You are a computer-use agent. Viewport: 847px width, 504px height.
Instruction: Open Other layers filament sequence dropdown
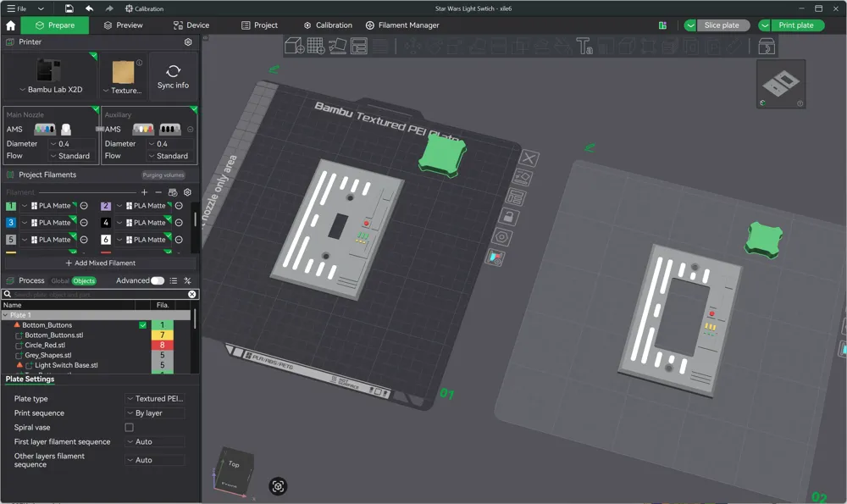click(154, 460)
